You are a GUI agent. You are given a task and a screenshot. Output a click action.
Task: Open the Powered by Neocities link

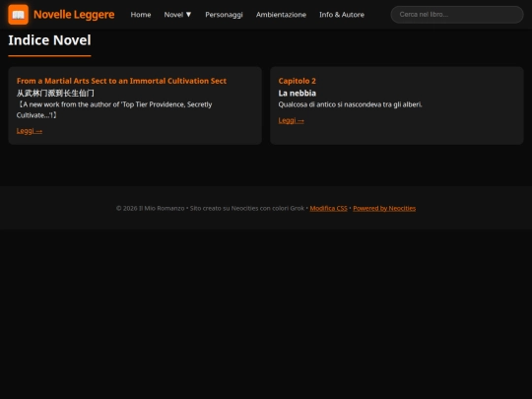click(384, 208)
